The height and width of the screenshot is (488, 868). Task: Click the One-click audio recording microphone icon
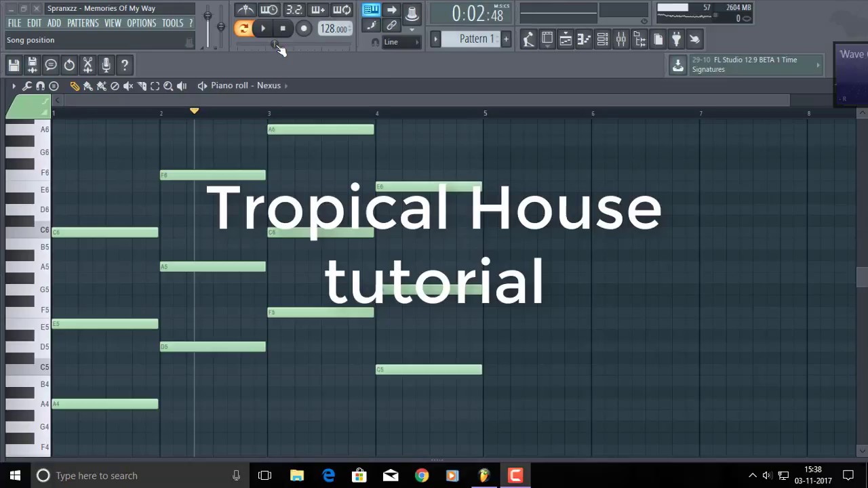(106, 65)
